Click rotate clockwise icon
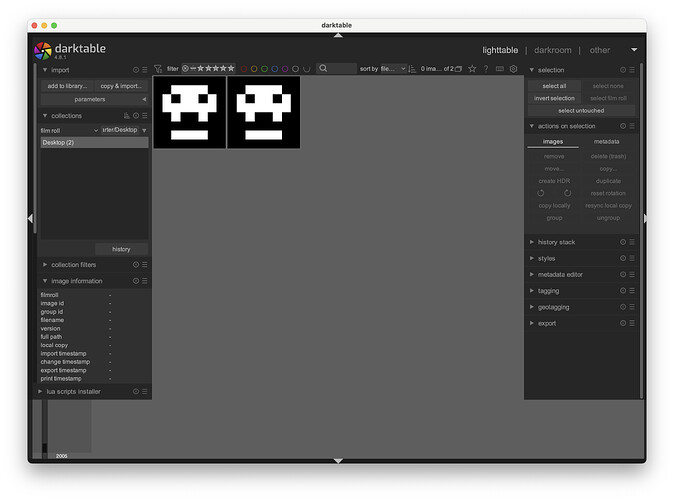The image size is (674, 500). click(568, 193)
